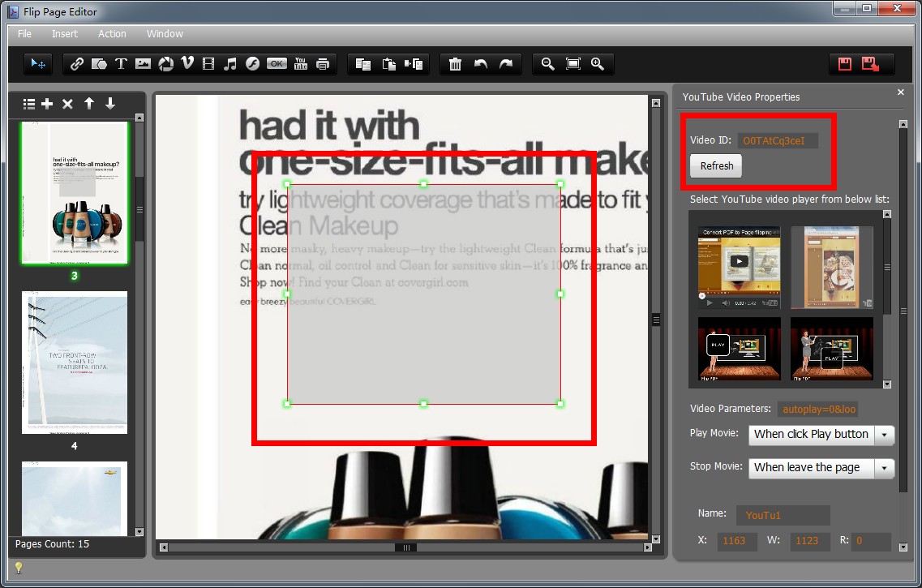Zoom in on the page
This screenshot has width=922, height=588.
[598, 64]
